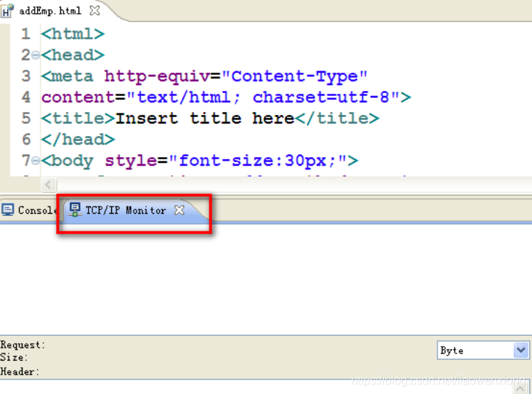Click the Request: label
This screenshot has width=532, height=394.
click(23, 345)
